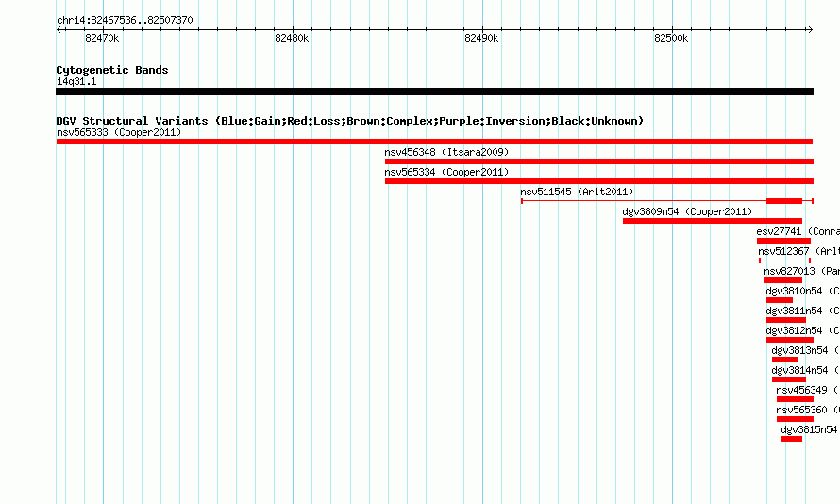Open the dgv3814n54 label

pyautogui.click(x=805, y=370)
